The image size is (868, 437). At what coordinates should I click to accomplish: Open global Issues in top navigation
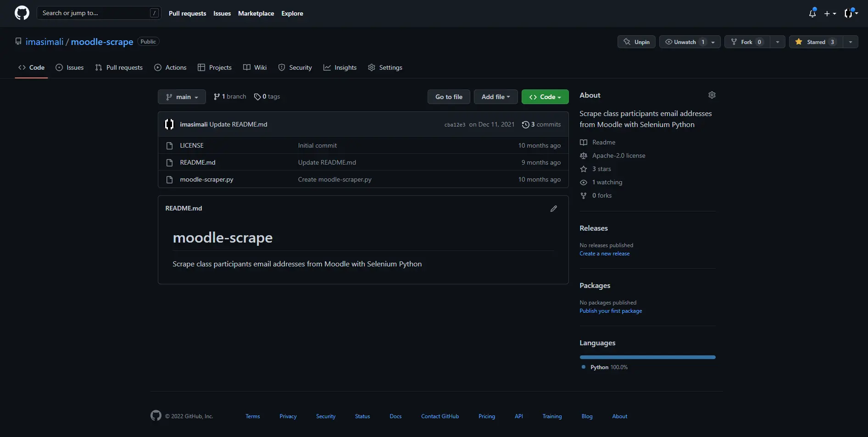[222, 13]
